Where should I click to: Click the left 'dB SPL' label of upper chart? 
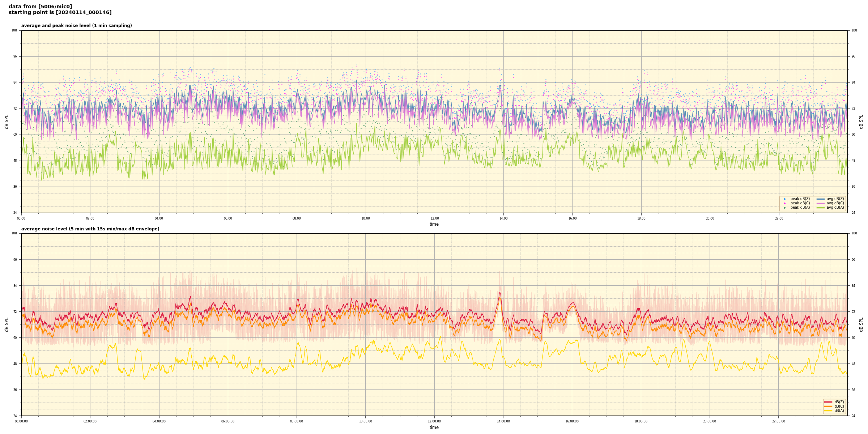[x=7, y=122]
